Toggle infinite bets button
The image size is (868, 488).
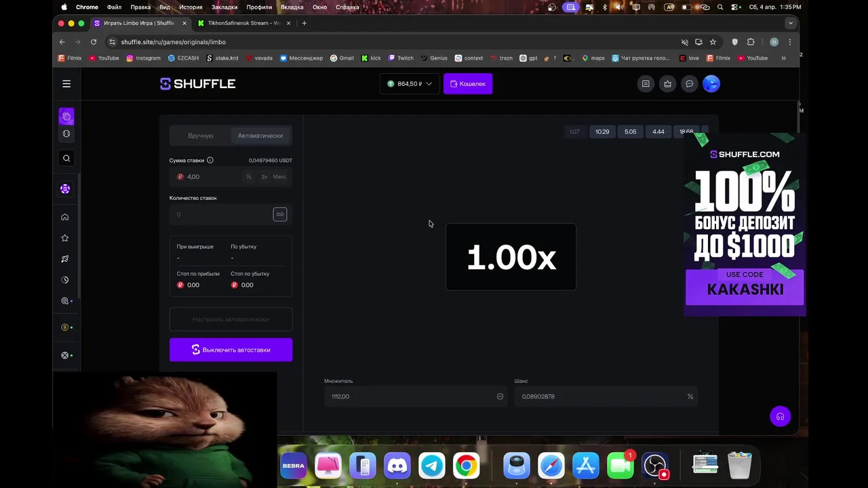[280, 214]
